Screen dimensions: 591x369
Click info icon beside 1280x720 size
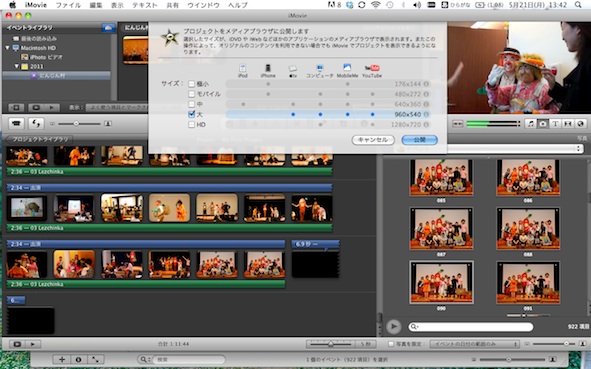[x=426, y=124]
